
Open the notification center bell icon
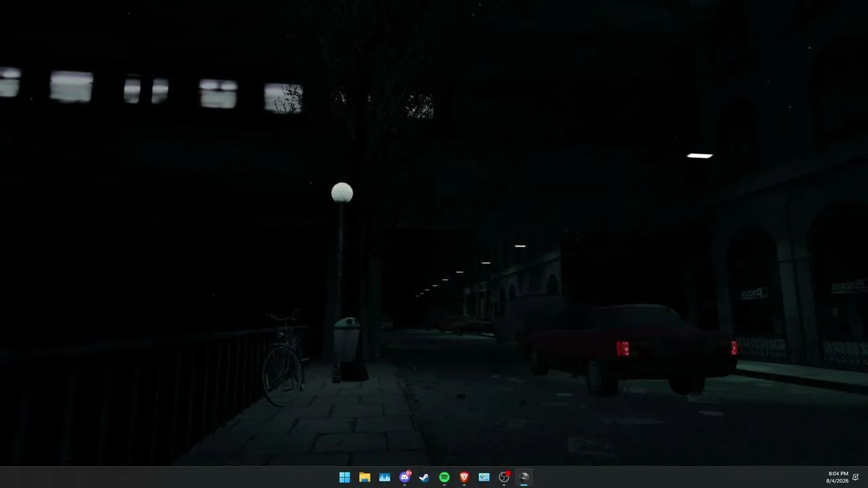point(856,477)
